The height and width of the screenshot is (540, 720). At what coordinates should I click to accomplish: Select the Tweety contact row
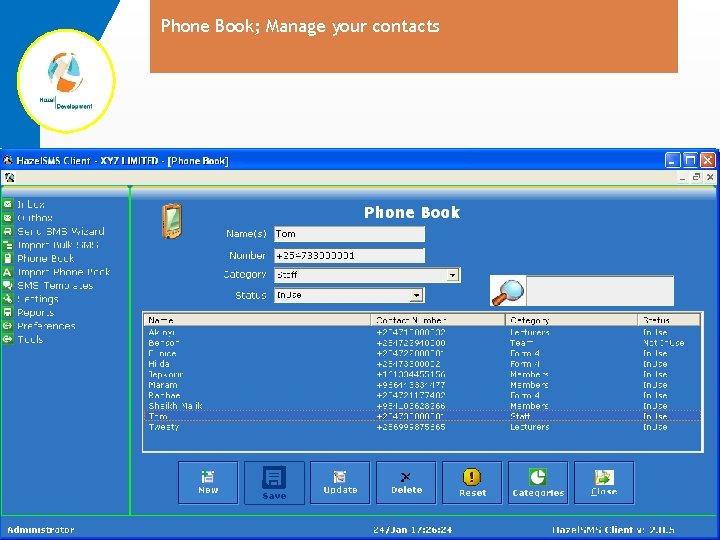(x=422, y=427)
